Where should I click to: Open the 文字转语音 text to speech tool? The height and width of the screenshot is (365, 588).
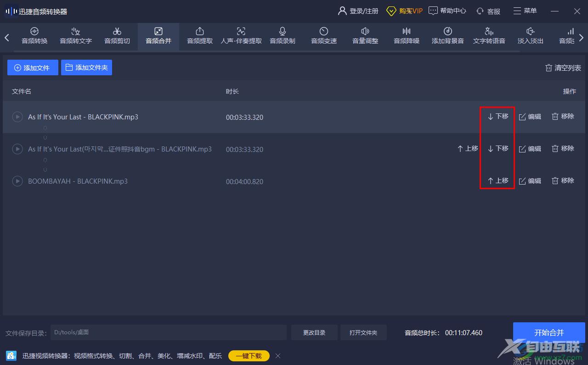[489, 36]
